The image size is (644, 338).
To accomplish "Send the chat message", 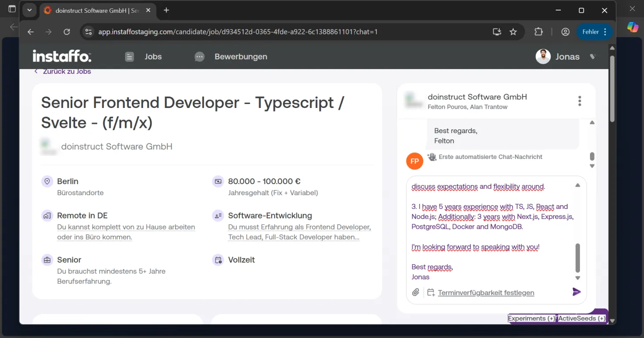I will [576, 292].
